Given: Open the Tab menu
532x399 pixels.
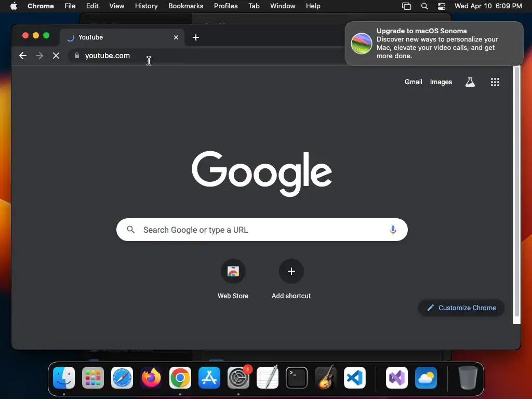Looking at the screenshot, I should 254,6.
